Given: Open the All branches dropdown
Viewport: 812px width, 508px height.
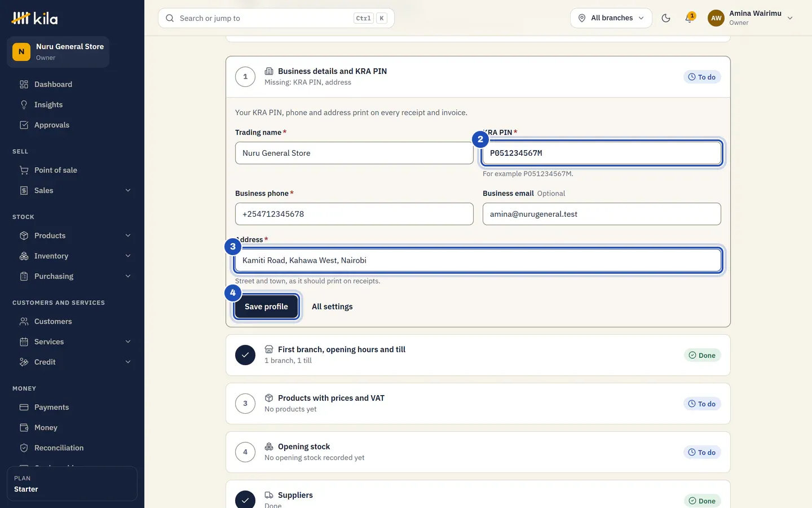Looking at the screenshot, I should click(611, 18).
